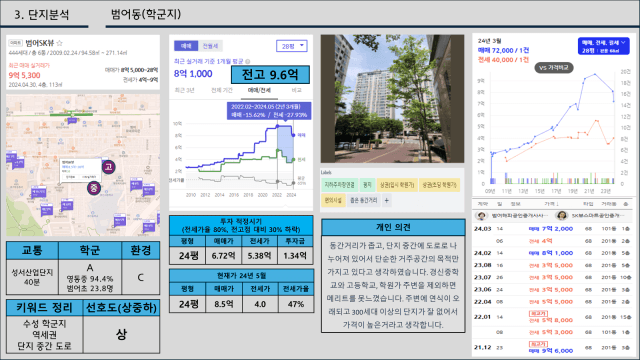Select the 21.12 매매 9억 6,000 row
The image size is (640, 360).
point(553,347)
